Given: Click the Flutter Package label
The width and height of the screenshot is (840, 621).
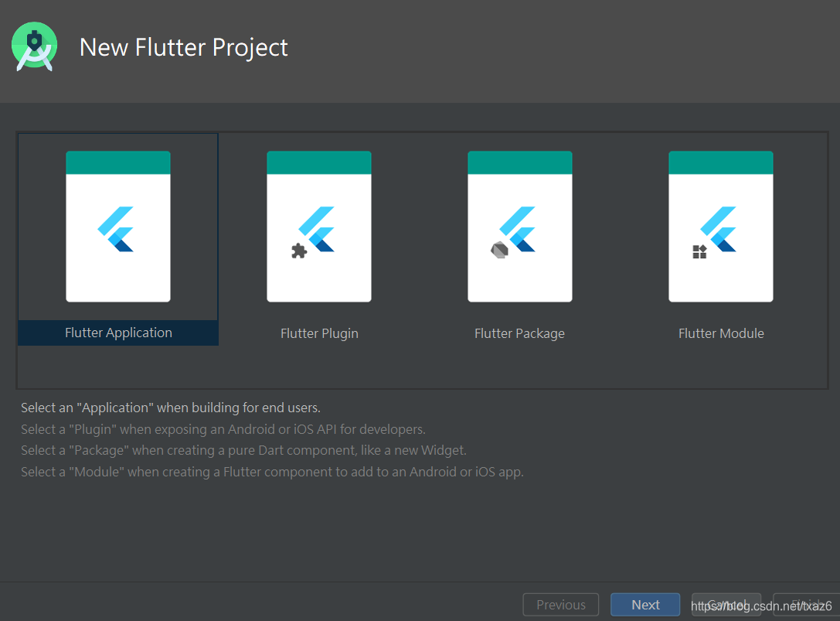Looking at the screenshot, I should (x=519, y=333).
